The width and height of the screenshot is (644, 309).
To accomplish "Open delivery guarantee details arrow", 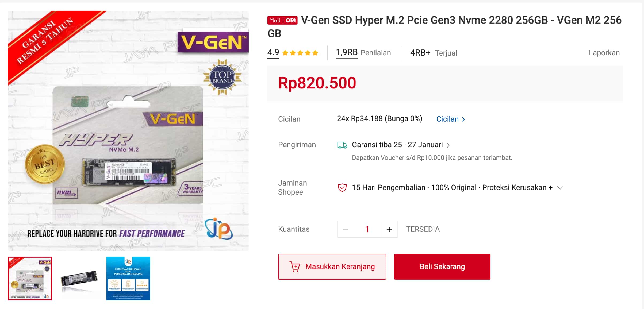I will click(448, 145).
